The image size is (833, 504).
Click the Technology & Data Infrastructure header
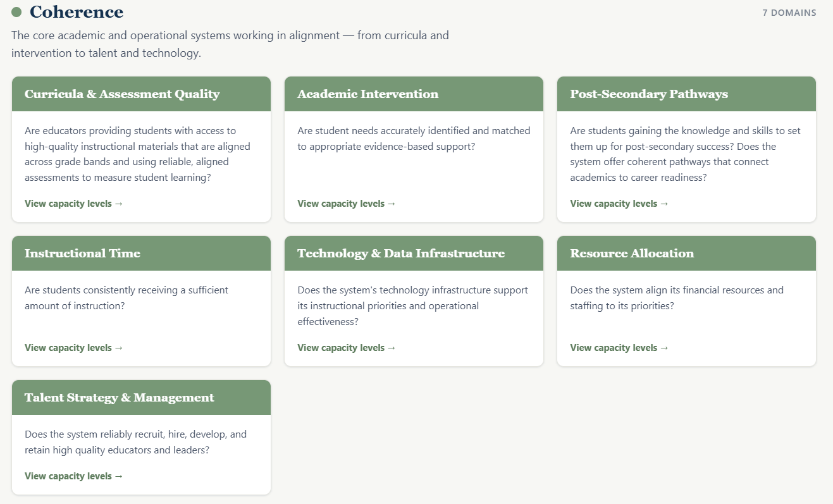(414, 254)
